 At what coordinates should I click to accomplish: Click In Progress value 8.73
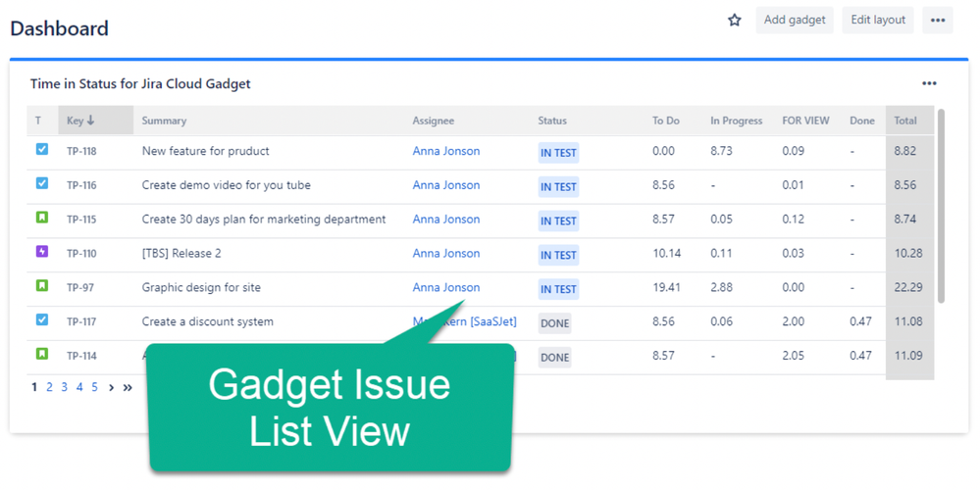pos(721,151)
